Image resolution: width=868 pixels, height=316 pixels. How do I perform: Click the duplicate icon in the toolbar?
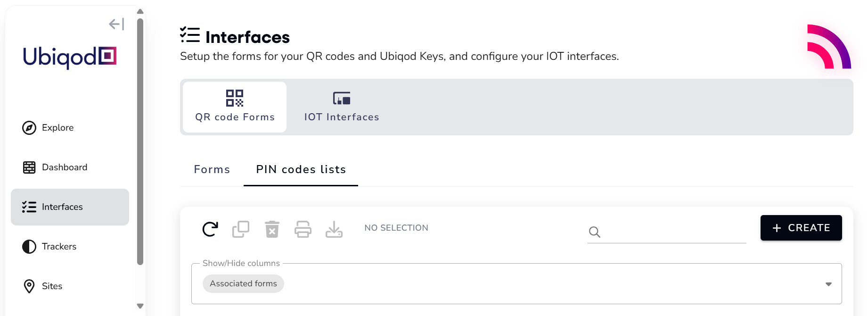coord(241,229)
